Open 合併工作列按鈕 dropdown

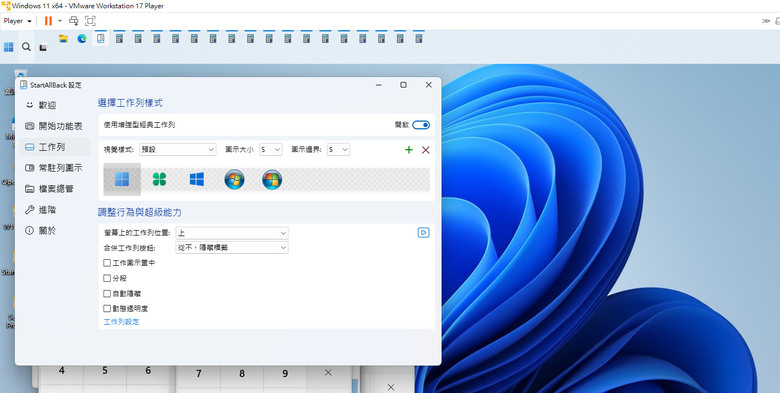coord(232,247)
